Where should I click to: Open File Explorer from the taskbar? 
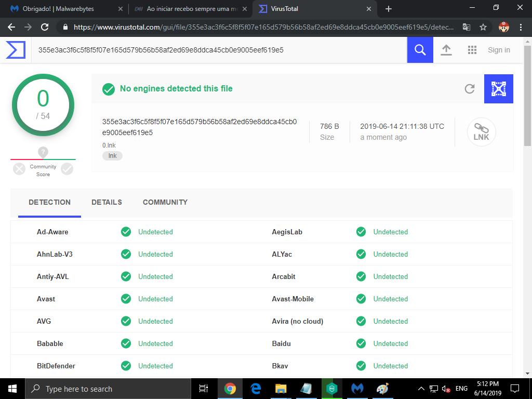[281, 389]
